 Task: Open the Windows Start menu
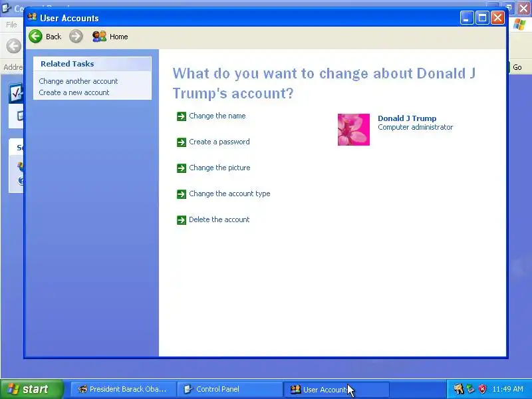click(31, 389)
